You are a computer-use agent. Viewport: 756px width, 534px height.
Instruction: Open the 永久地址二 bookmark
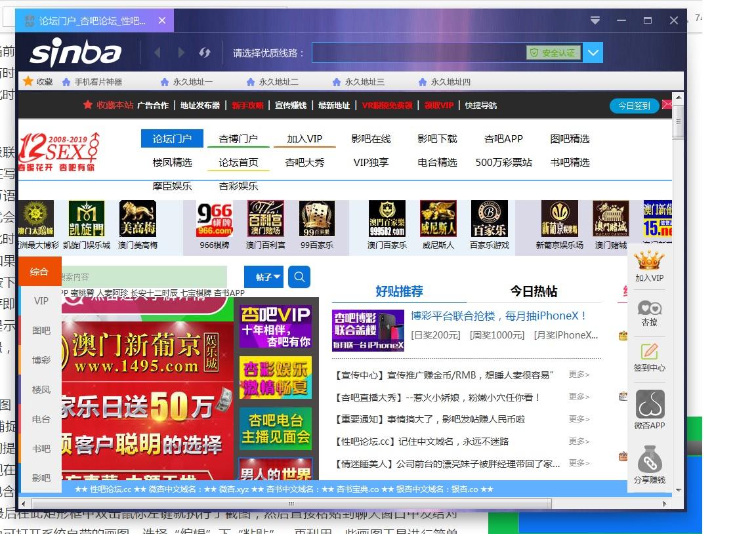pyautogui.click(x=272, y=82)
